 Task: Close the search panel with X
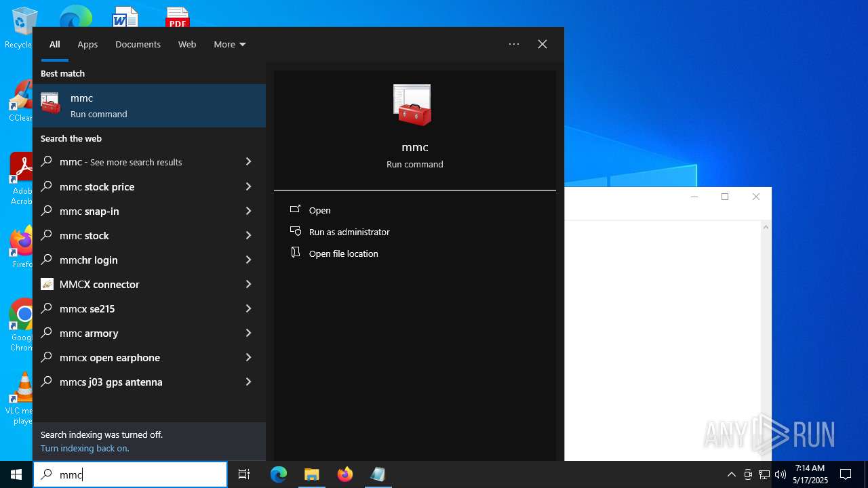pyautogui.click(x=542, y=44)
